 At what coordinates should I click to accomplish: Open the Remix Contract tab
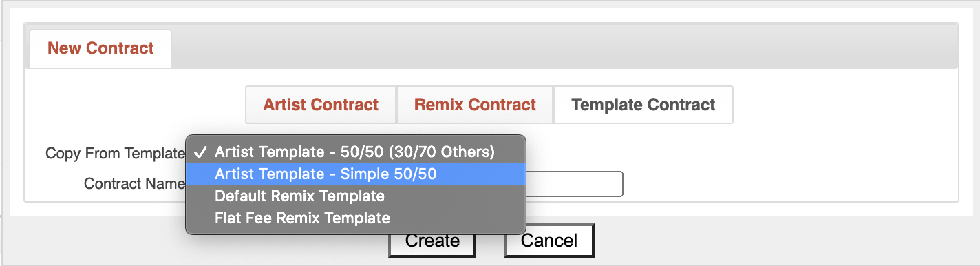(x=475, y=105)
